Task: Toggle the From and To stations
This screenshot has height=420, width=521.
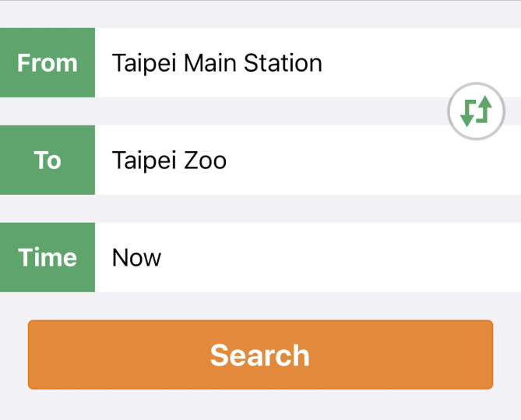Action: point(476,111)
